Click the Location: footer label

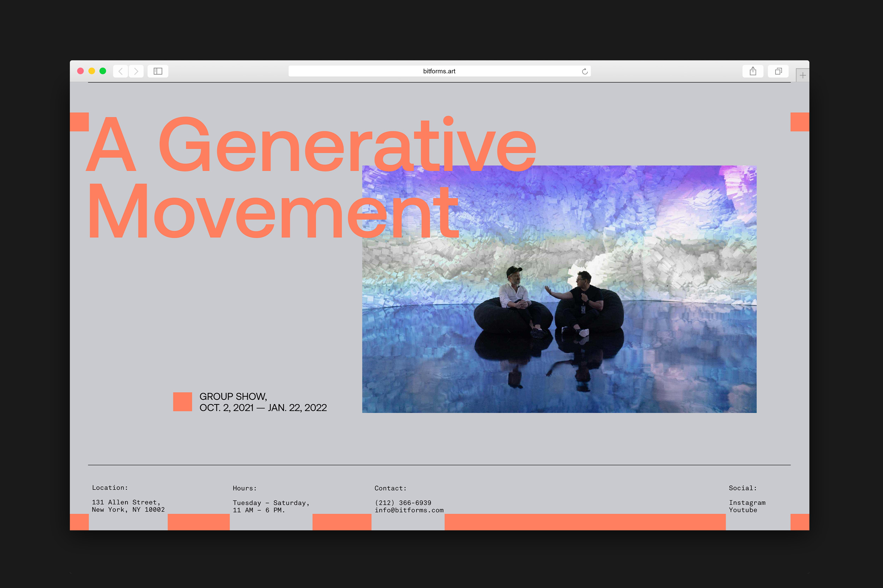coord(110,487)
